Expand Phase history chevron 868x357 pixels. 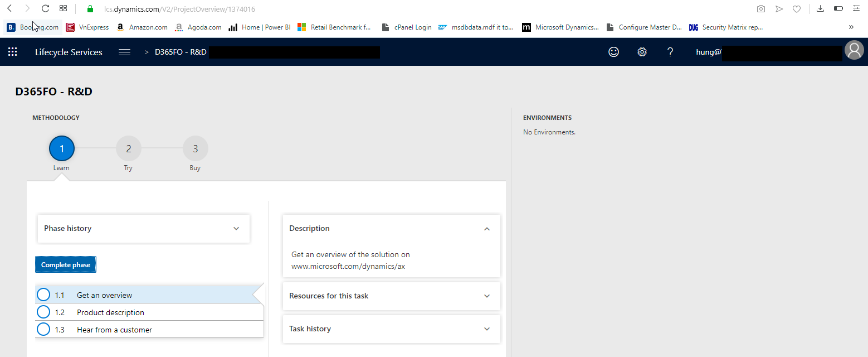click(236, 229)
